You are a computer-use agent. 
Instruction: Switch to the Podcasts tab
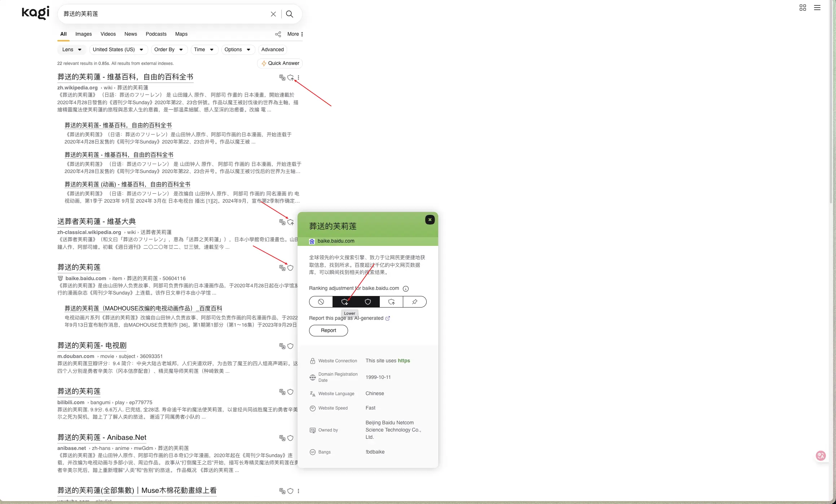(156, 34)
